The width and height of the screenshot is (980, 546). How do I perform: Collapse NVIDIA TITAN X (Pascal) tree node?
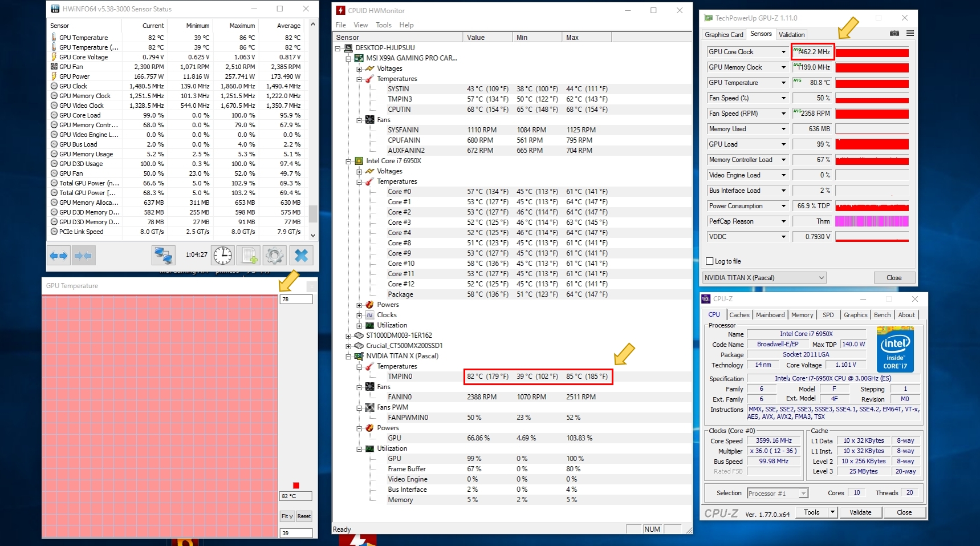click(x=348, y=357)
